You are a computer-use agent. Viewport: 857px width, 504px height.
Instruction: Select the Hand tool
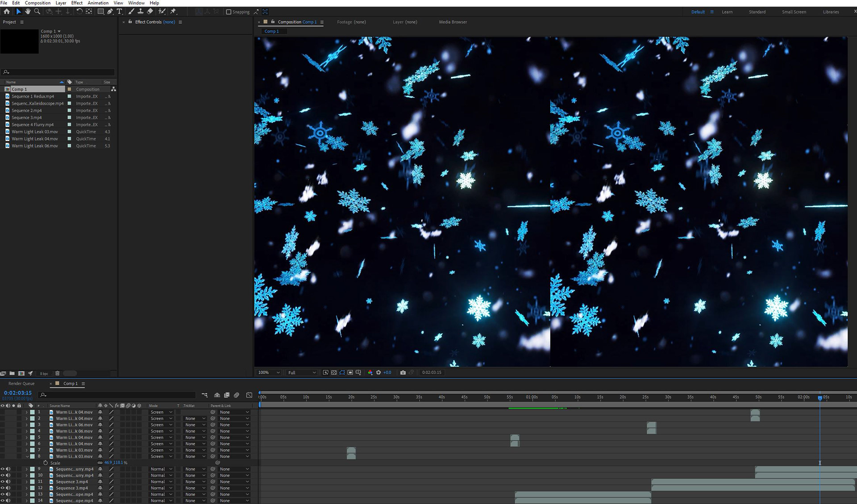28,12
